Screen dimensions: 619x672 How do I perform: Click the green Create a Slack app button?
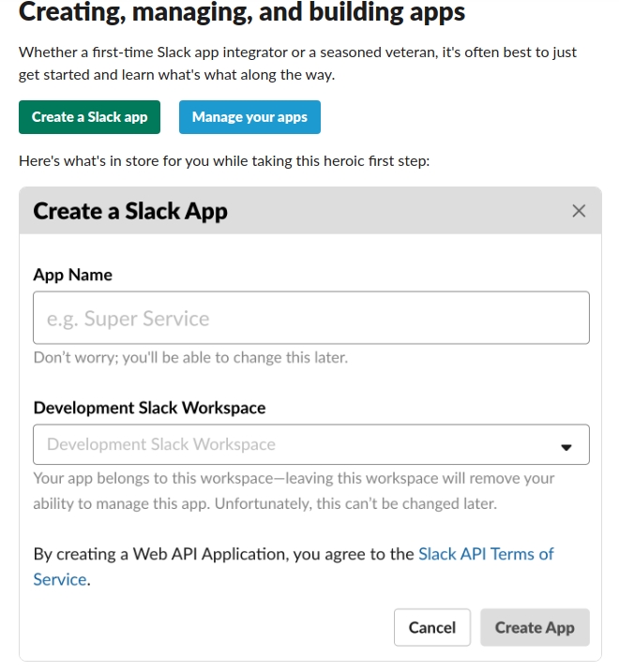tap(89, 117)
